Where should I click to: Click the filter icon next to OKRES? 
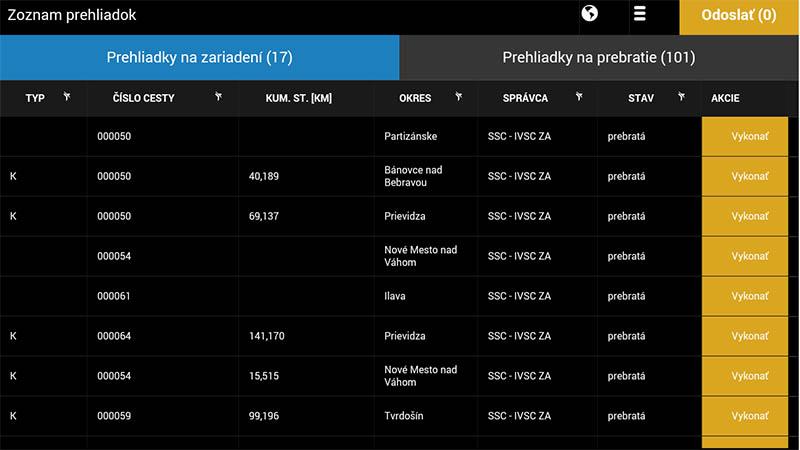[459, 96]
